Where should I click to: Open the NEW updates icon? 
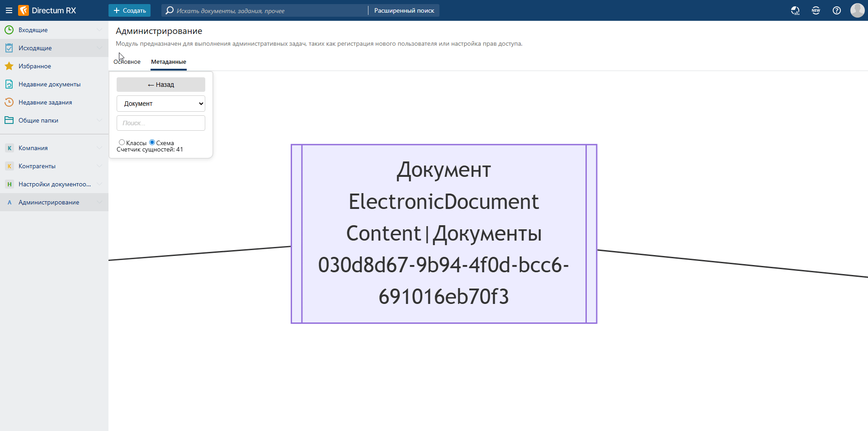point(816,10)
